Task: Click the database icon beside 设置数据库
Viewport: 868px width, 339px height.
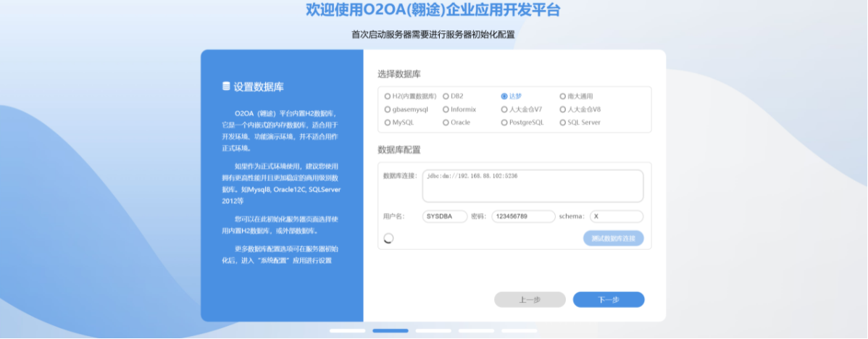Action: [226, 86]
